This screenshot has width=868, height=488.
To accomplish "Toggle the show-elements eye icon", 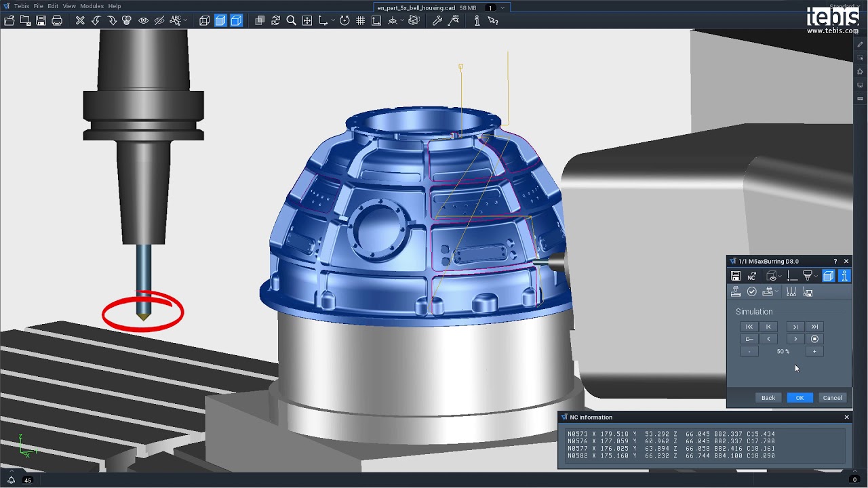I will click(143, 20).
